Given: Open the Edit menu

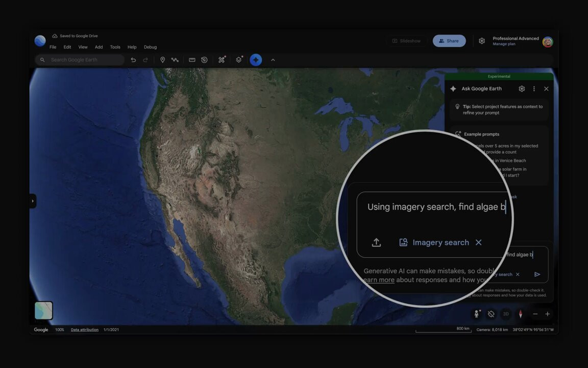Looking at the screenshot, I should 67,47.
